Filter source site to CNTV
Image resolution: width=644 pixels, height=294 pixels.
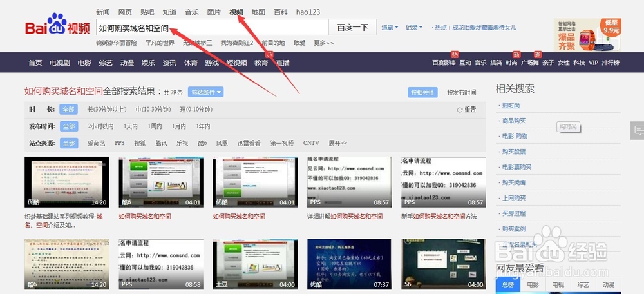point(311,143)
